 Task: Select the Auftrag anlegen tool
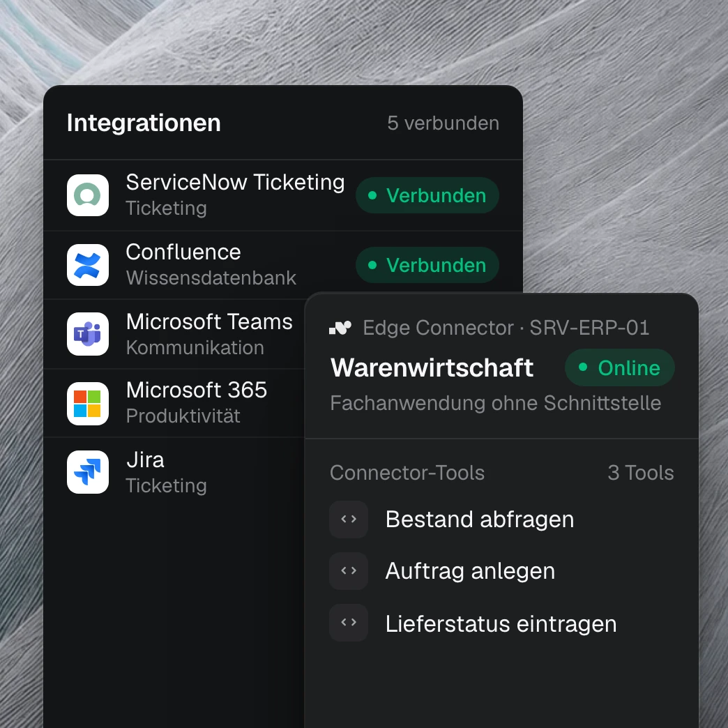tap(470, 570)
